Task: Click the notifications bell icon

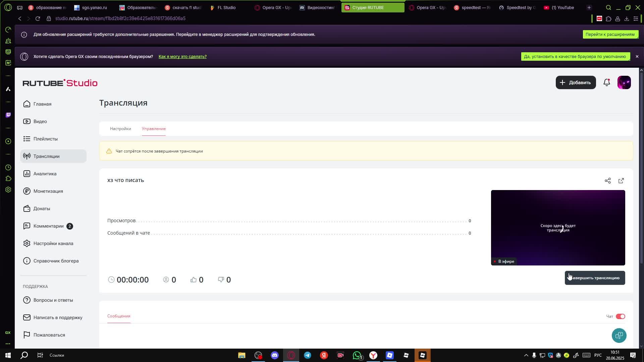Action: (x=606, y=82)
